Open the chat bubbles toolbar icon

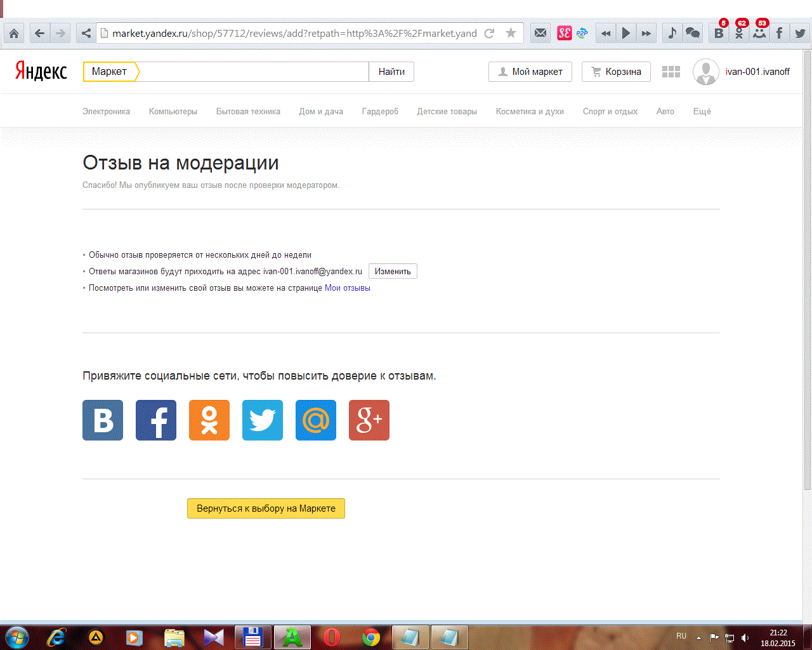tap(693, 33)
